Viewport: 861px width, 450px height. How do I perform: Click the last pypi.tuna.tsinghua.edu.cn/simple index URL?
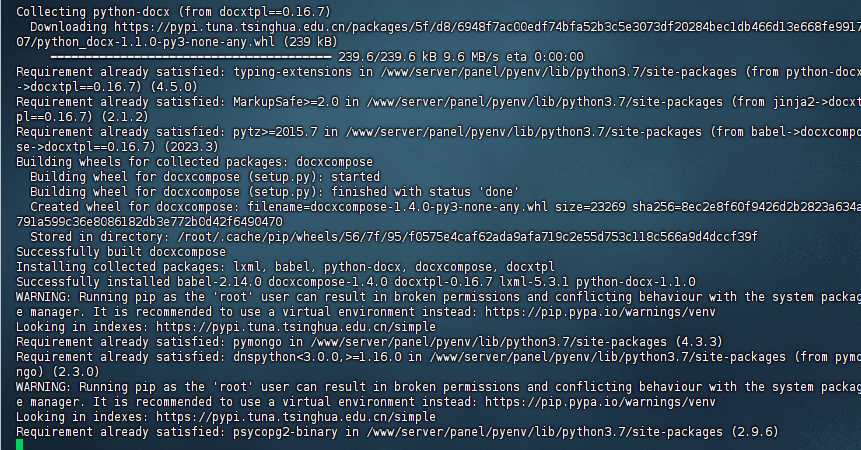(x=296, y=417)
